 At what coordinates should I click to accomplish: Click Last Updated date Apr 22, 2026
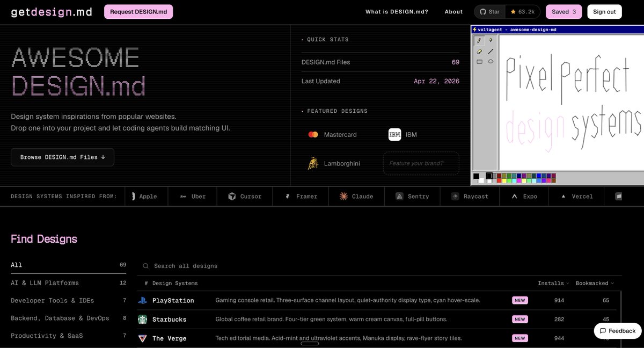pos(436,81)
